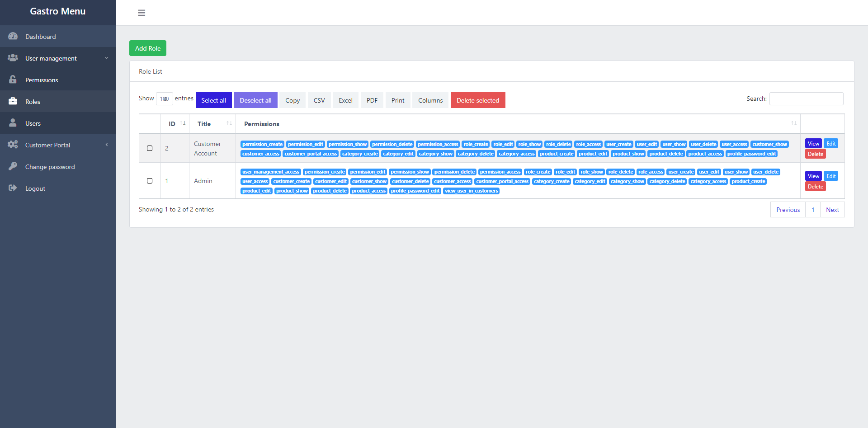868x428 pixels.
Task: Click the Customer Portal gears icon
Action: click(x=13, y=145)
